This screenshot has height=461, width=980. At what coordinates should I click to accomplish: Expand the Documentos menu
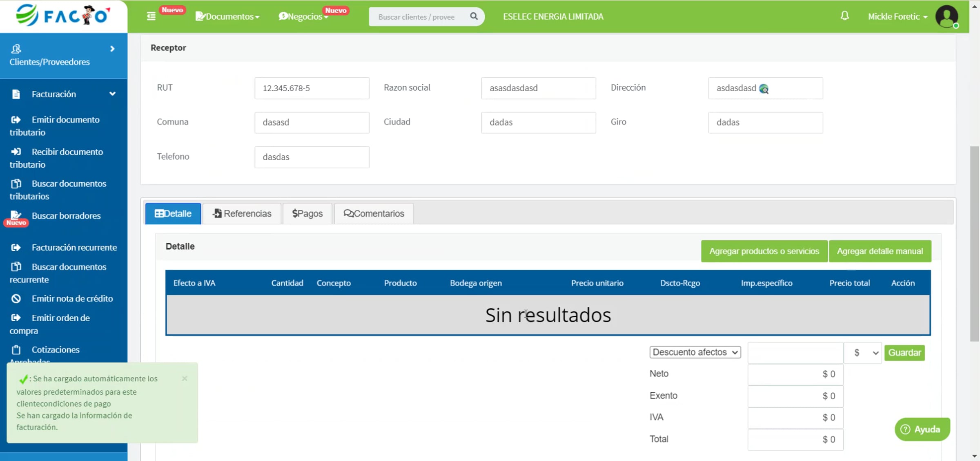[228, 17]
